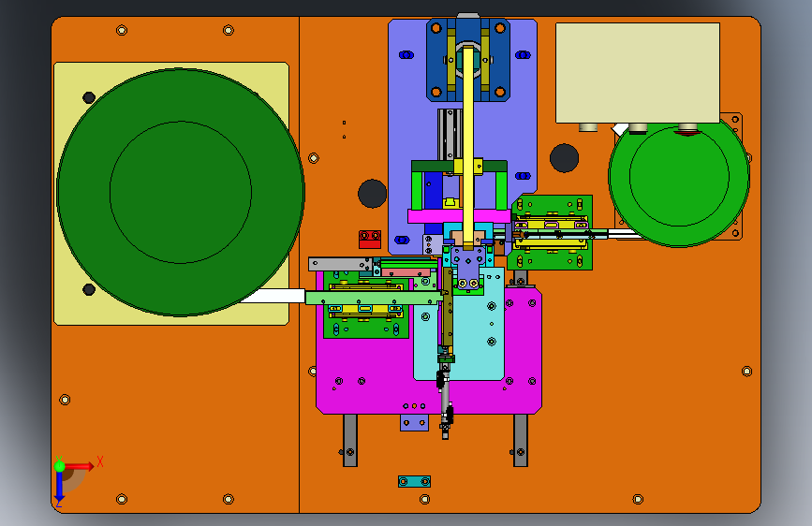Screen dimensions: 812x526
Task: Select the black hole left of the lavender plate
Action: 373,194
